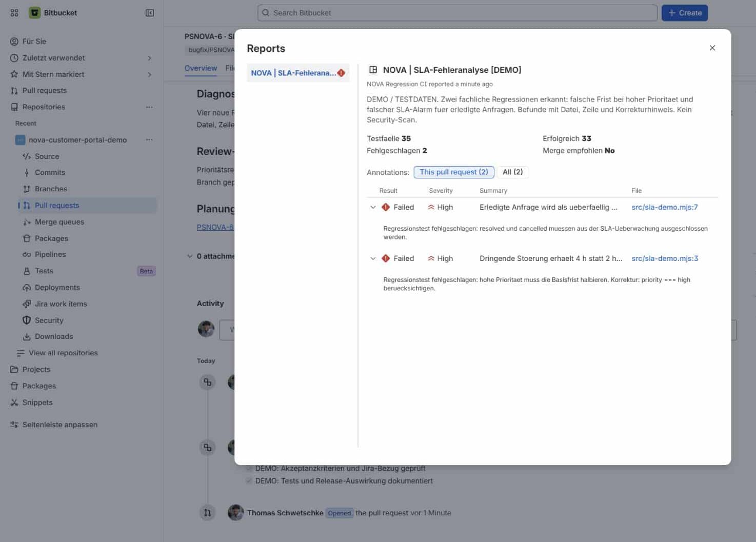The width and height of the screenshot is (756, 542).
Task: Click the Commits icon
Action: point(27,173)
